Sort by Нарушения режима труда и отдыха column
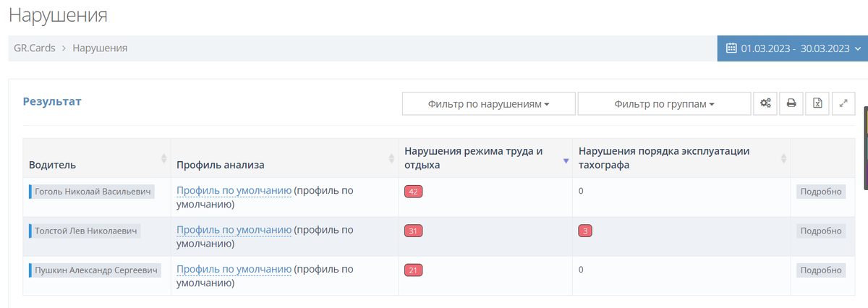 (485, 158)
